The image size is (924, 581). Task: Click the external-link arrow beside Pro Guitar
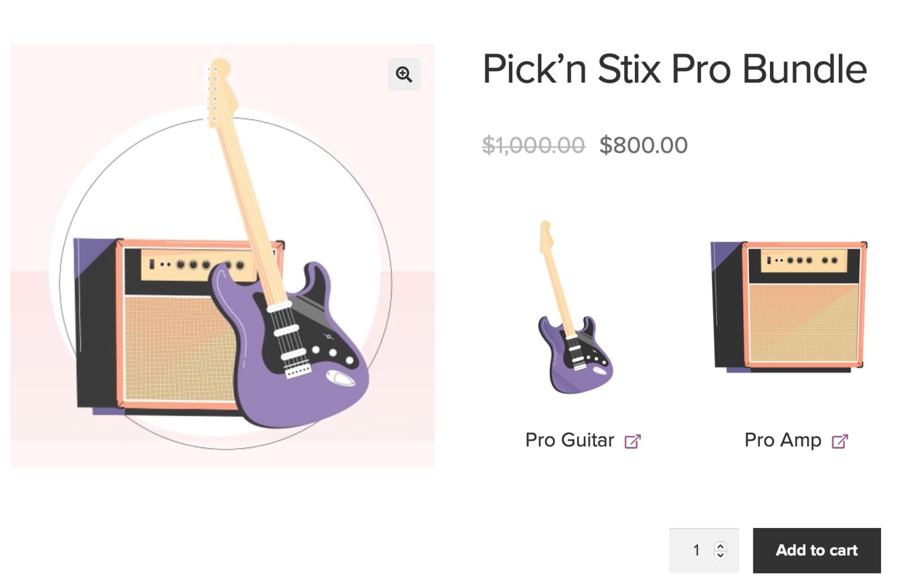tap(633, 440)
